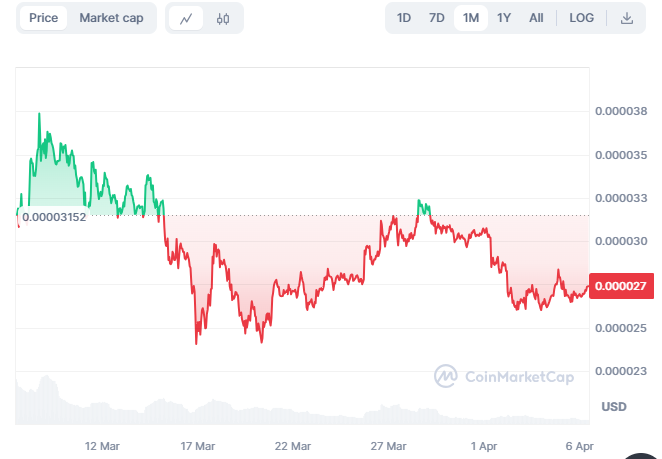The width and height of the screenshot is (662, 459).
Task: Set time range to 1D
Action: click(x=404, y=18)
